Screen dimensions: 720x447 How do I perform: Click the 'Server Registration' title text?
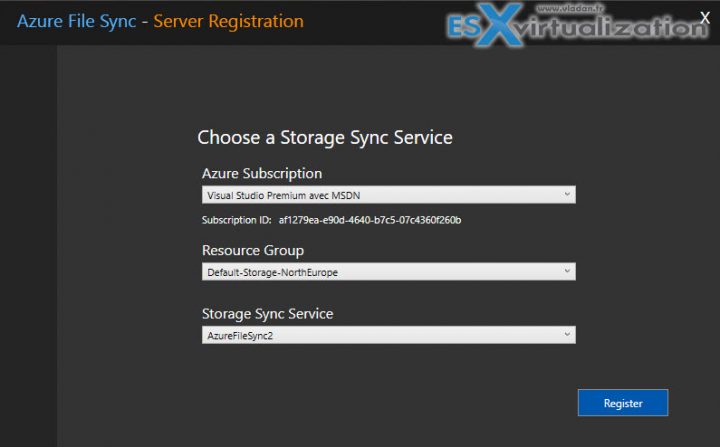pyautogui.click(x=229, y=20)
